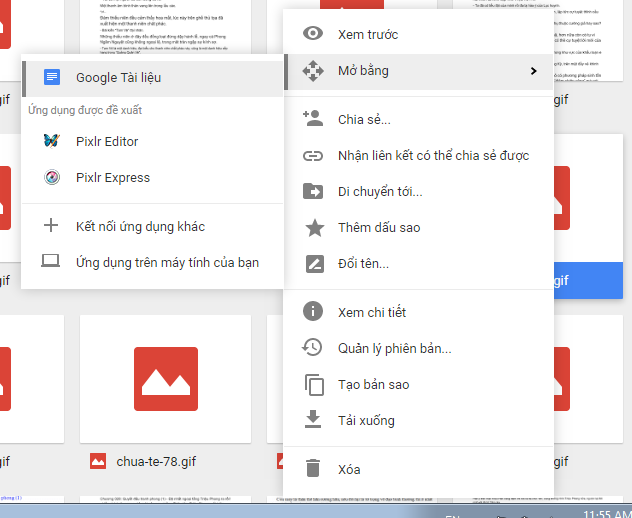This screenshot has height=518, width=632.
Task: Click the star icon for Thêm dấu sao
Action: pyautogui.click(x=314, y=228)
